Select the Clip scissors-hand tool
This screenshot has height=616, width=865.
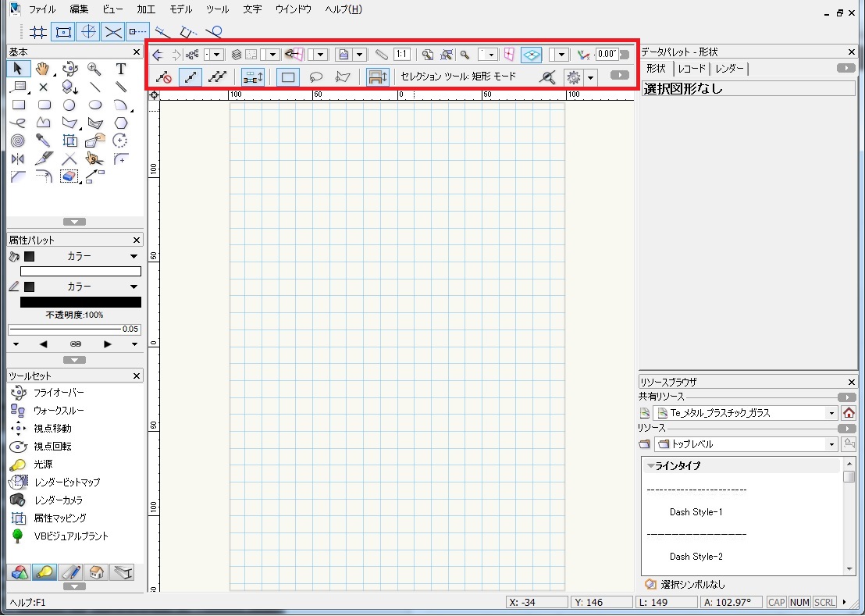[x=95, y=158]
